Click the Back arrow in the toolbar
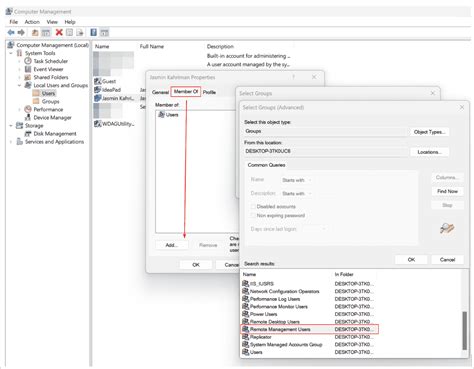This screenshot has height=369, width=474. click(11, 32)
